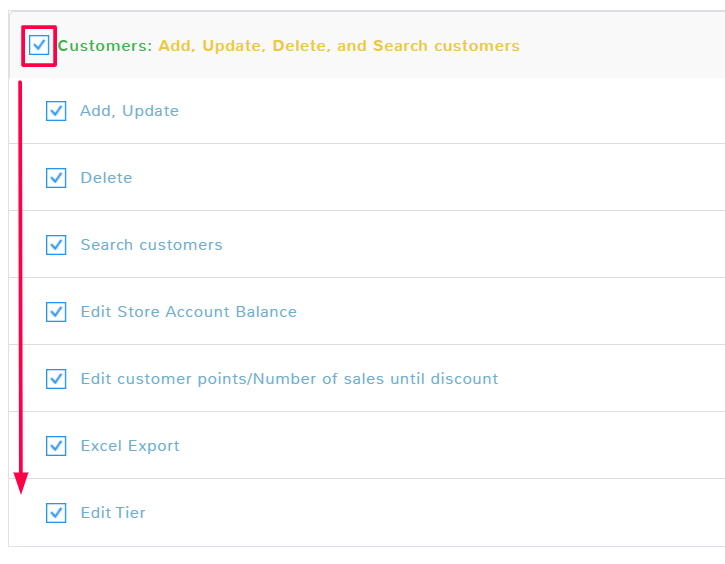Select the Add, Update text label
Screen dimensions: 725x564
[129, 111]
